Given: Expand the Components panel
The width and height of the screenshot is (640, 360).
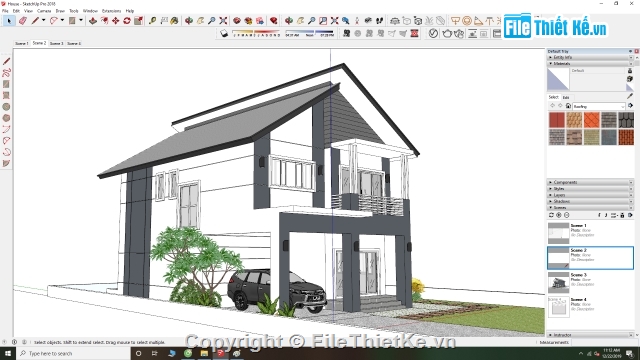Looking at the screenshot, I should pyautogui.click(x=590, y=182).
